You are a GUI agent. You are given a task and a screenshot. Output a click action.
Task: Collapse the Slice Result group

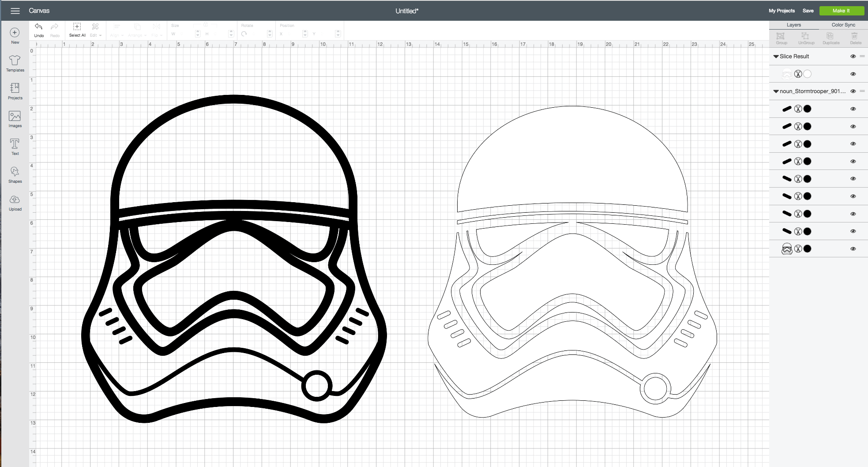click(x=776, y=56)
